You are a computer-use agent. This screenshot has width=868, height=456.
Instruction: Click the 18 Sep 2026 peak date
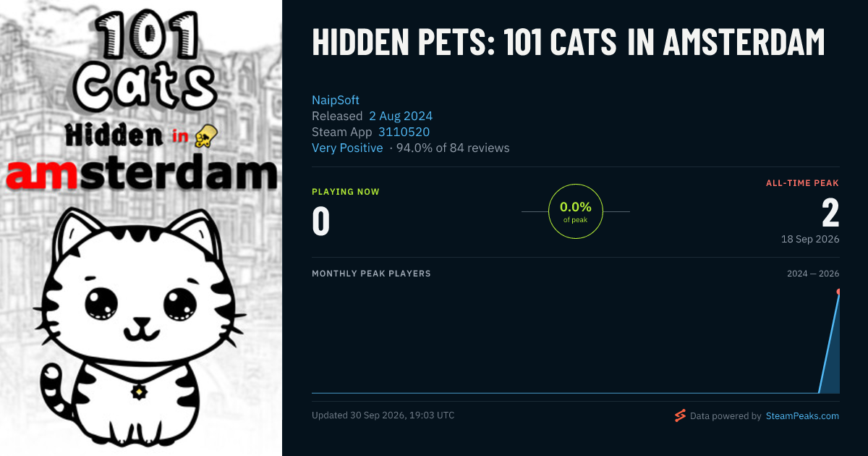810,239
